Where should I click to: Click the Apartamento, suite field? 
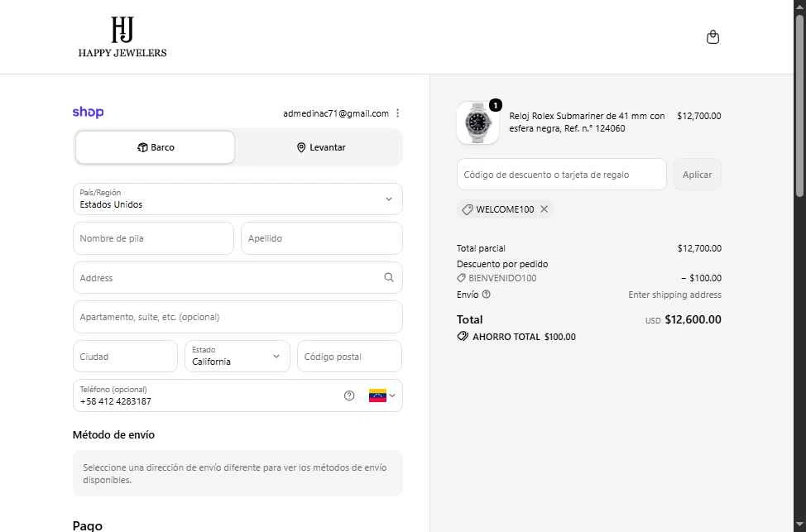[x=237, y=317]
